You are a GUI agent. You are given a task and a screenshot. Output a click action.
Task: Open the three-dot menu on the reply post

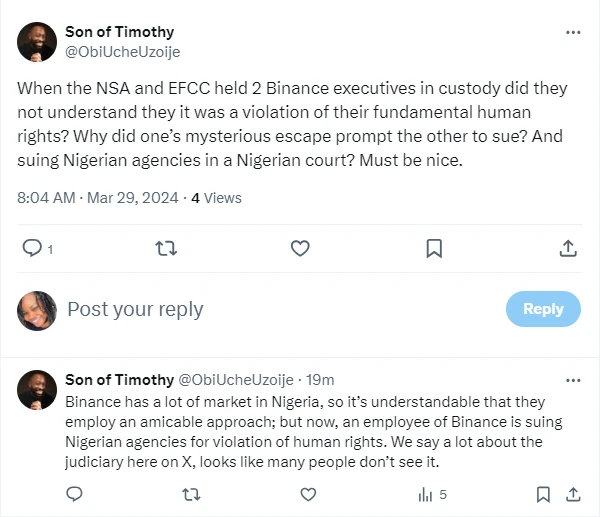pos(573,380)
